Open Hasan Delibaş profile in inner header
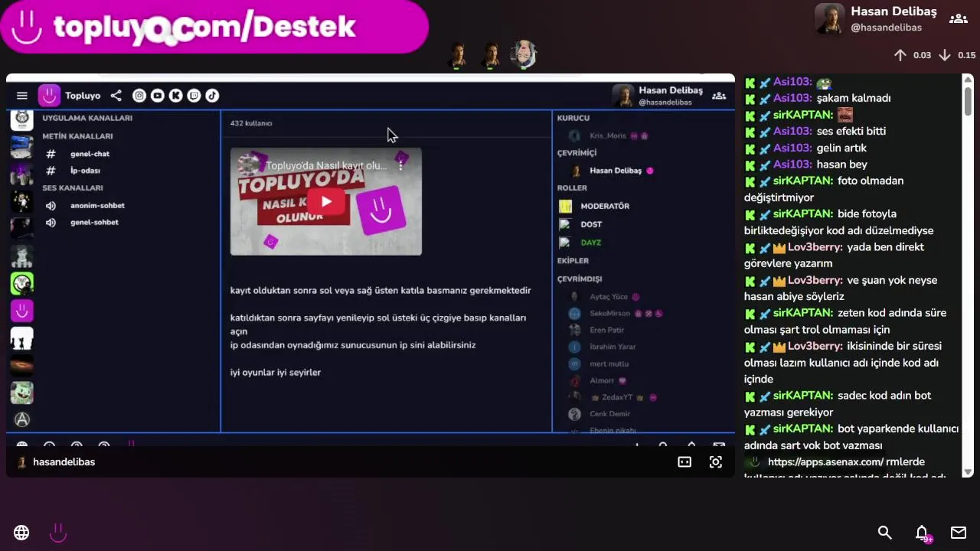The image size is (980, 551). [x=658, y=96]
